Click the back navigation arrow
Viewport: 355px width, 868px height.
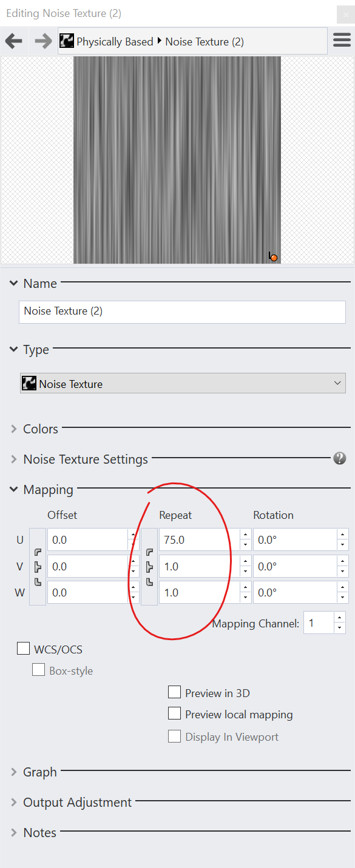pyautogui.click(x=13, y=41)
